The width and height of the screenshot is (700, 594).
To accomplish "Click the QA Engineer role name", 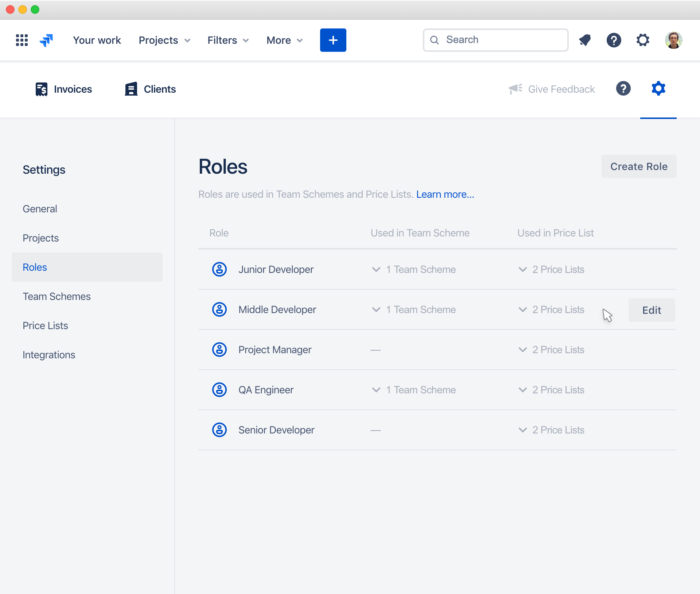I will point(266,390).
